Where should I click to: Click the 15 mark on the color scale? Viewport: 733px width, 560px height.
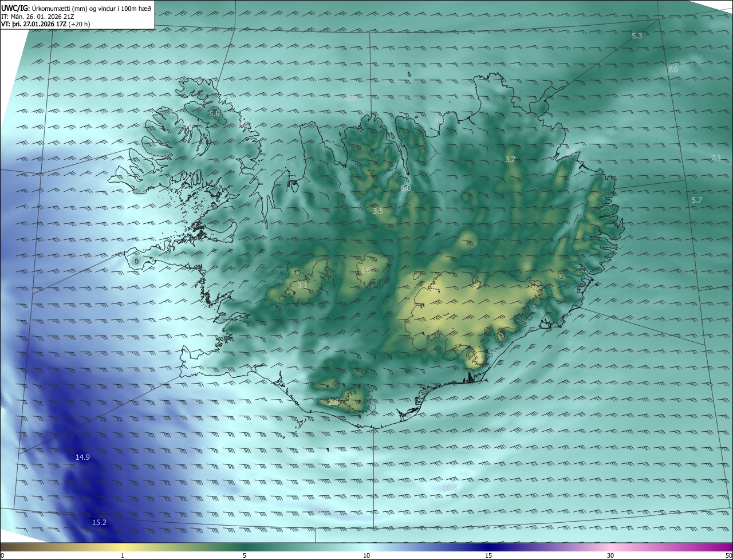point(488,555)
